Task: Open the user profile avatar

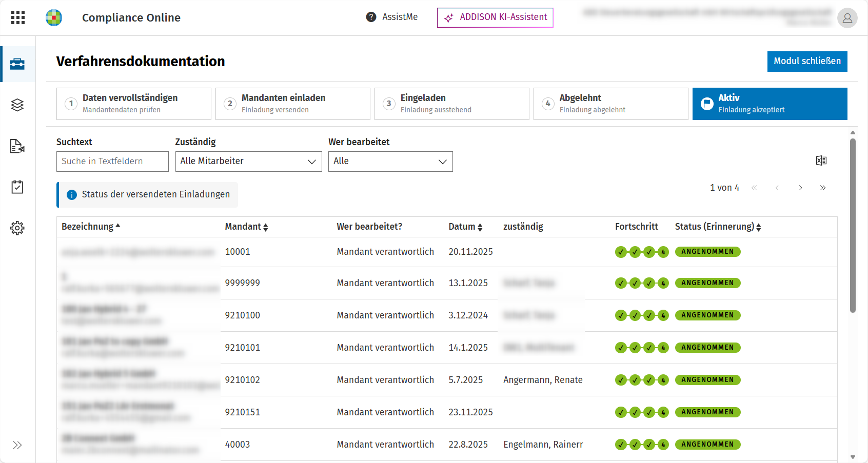Action: 847,18
